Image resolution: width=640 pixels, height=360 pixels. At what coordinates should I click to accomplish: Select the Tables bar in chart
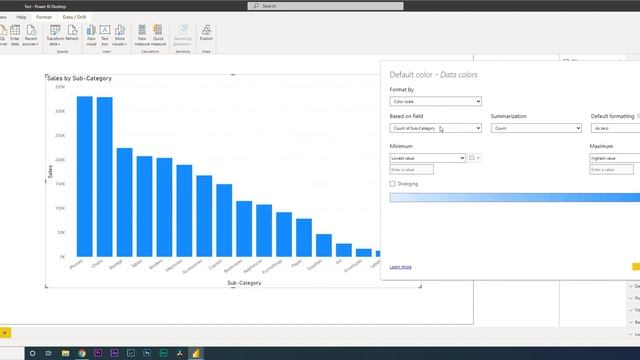click(144, 206)
